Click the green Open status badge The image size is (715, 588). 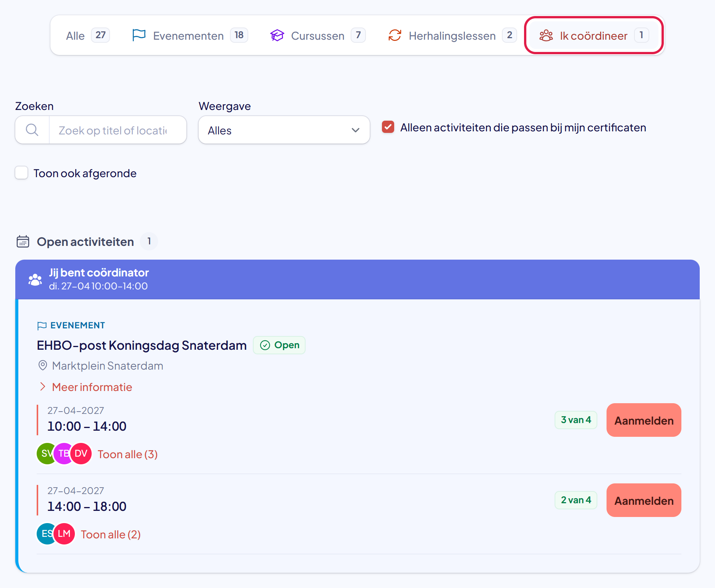[279, 345]
